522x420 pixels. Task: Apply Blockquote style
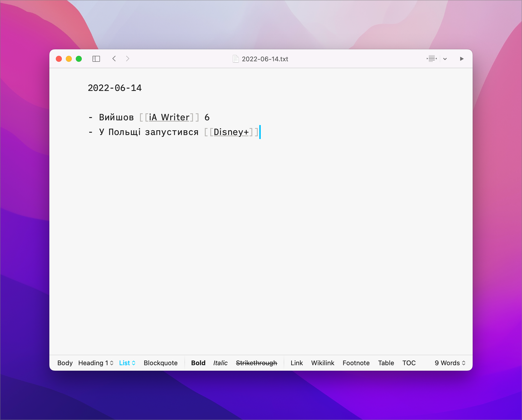pyautogui.click(x=161, y=363)
